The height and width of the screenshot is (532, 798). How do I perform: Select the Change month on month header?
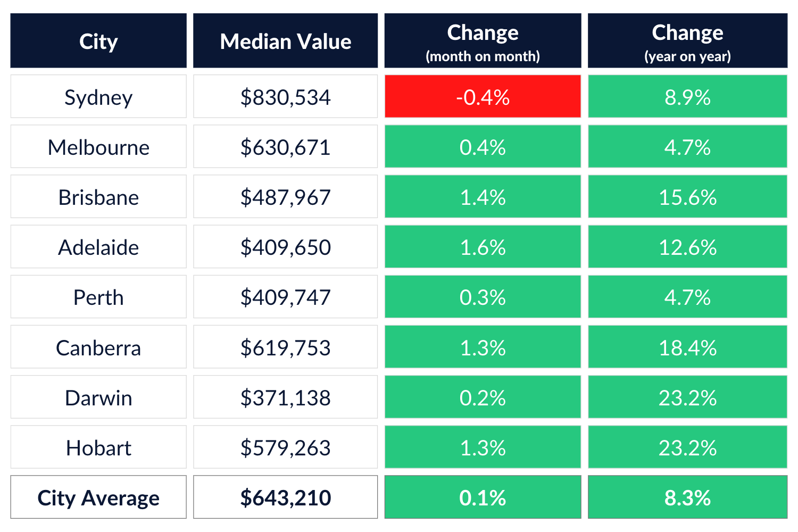483,41
